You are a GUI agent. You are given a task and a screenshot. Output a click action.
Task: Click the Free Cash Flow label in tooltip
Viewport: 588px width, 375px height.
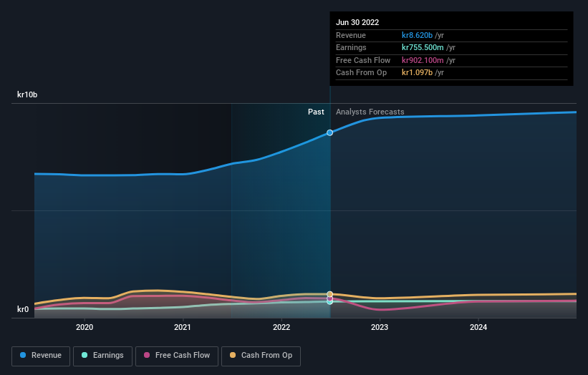pyautogui.click(x=363, y=60)
